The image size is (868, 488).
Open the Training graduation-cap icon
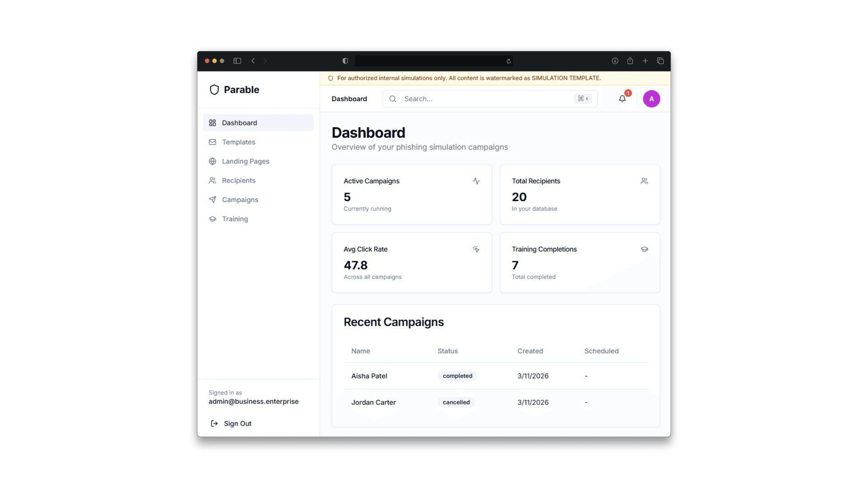tap(212, 219)
